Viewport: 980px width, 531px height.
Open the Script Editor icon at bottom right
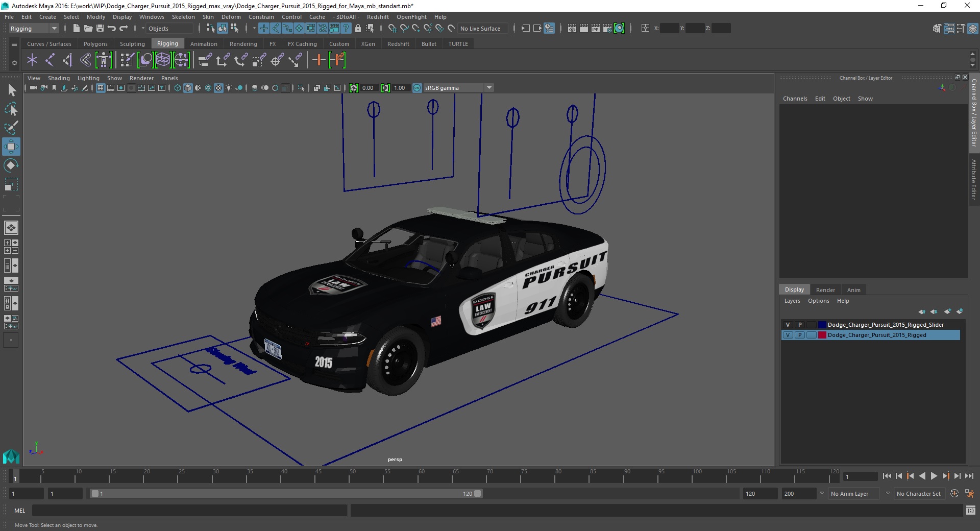[970, 511]
